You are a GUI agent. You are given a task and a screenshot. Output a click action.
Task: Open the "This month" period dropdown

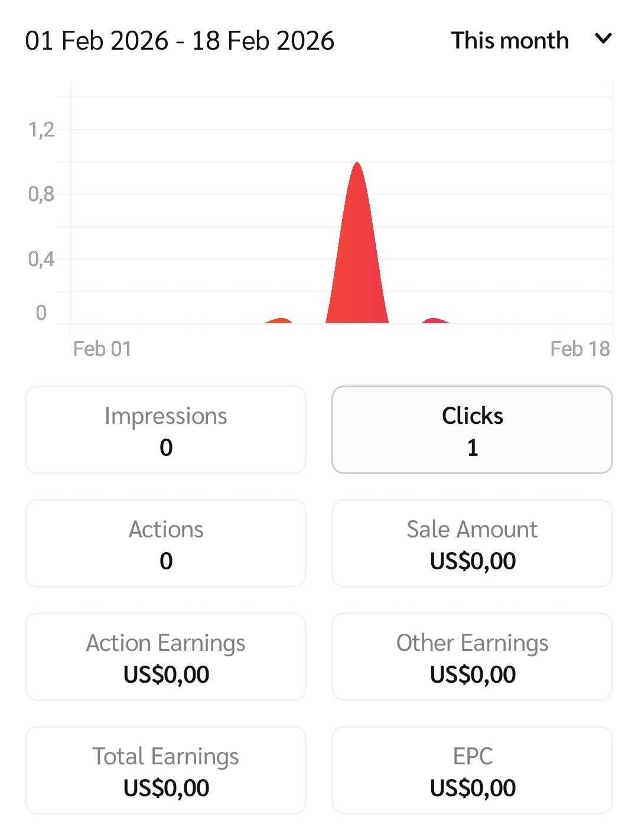point(510,41)
